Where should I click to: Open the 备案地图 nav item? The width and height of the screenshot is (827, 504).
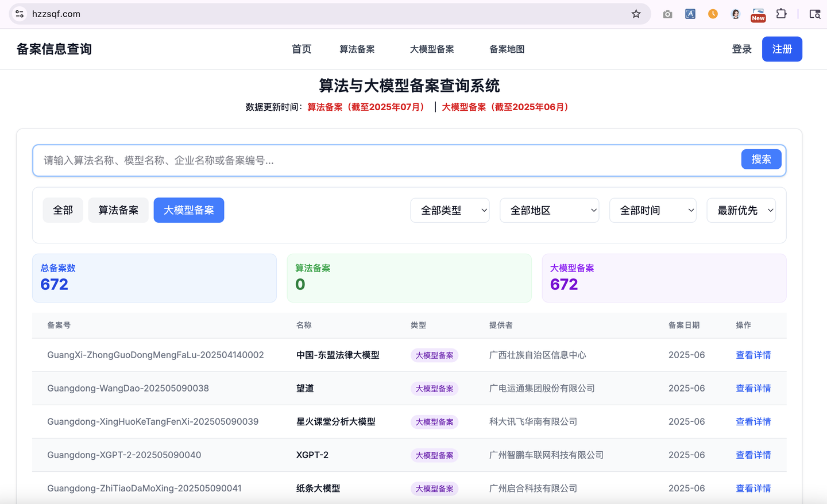point(507,49)
